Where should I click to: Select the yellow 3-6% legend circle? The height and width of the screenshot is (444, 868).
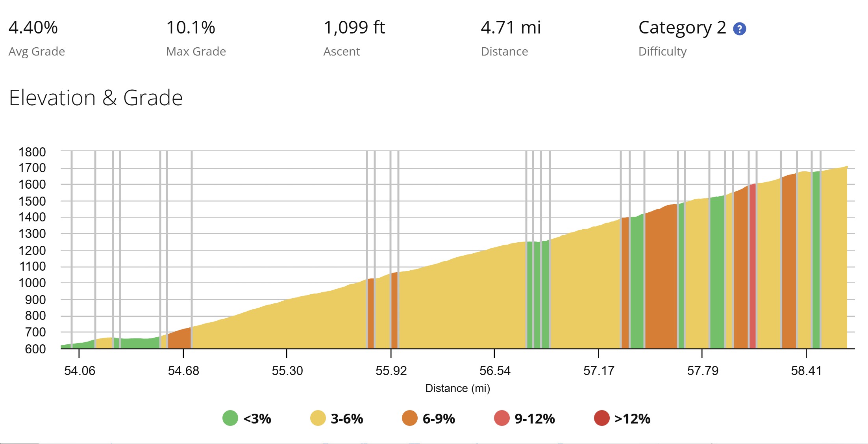click(318, 418)
